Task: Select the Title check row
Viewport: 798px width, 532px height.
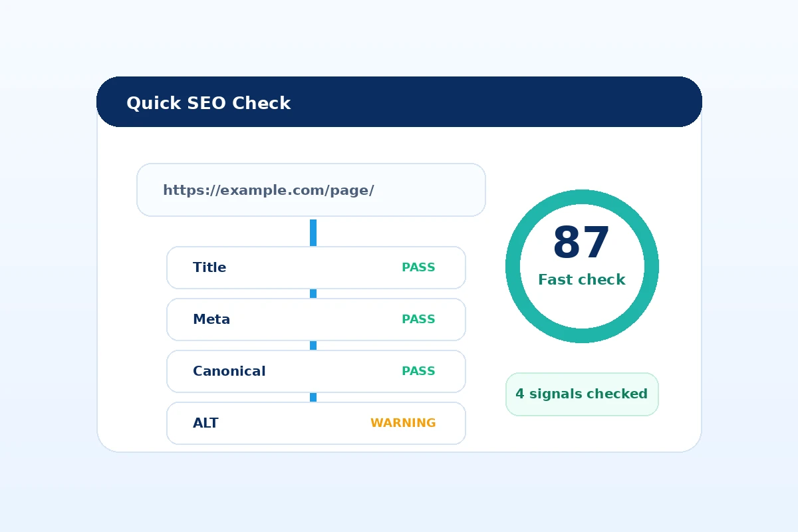Action: point(316,267)
